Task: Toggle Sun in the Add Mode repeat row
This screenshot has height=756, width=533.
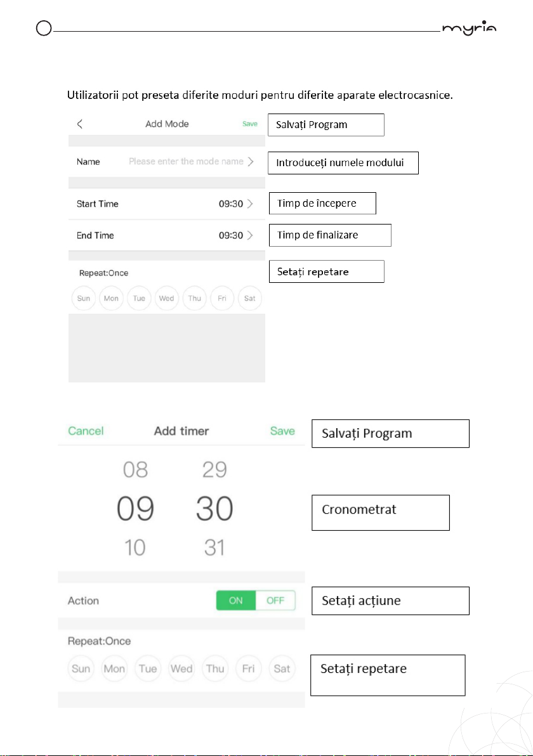Action: pos(84,299)
